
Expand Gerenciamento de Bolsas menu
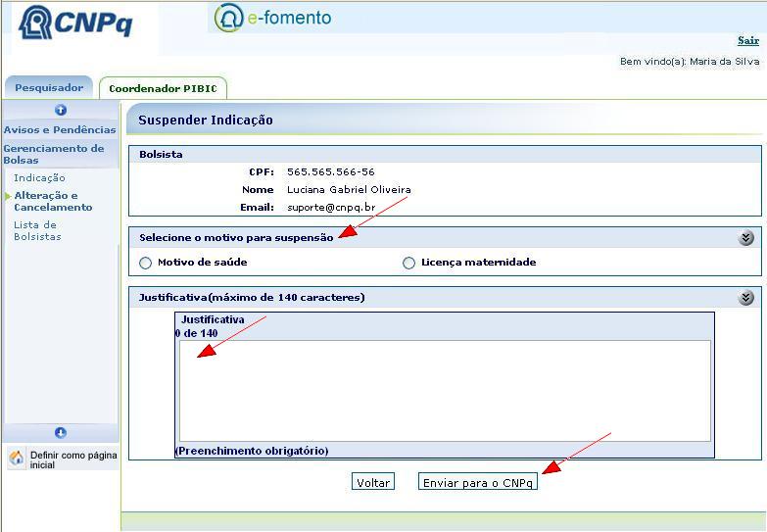54,154
